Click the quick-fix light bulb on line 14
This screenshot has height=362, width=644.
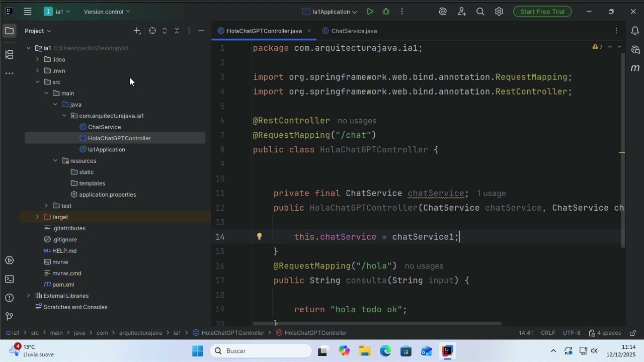[x=259, y=236]
